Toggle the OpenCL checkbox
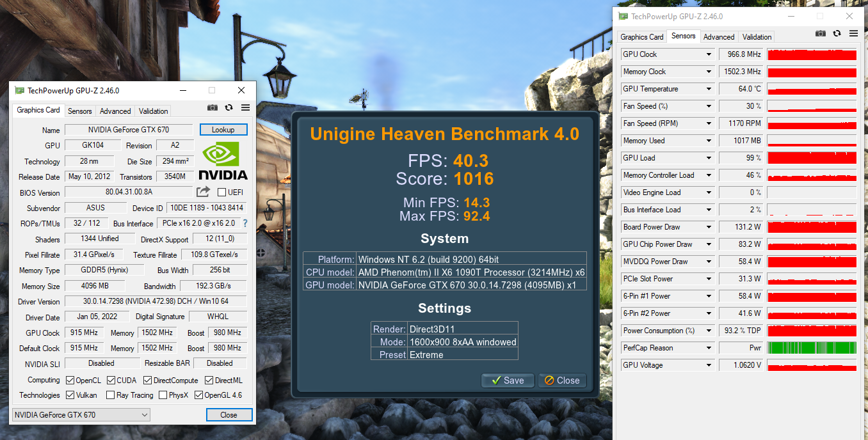Image resolution: width=868 pixels, height=440 pixels. point(70,380)
